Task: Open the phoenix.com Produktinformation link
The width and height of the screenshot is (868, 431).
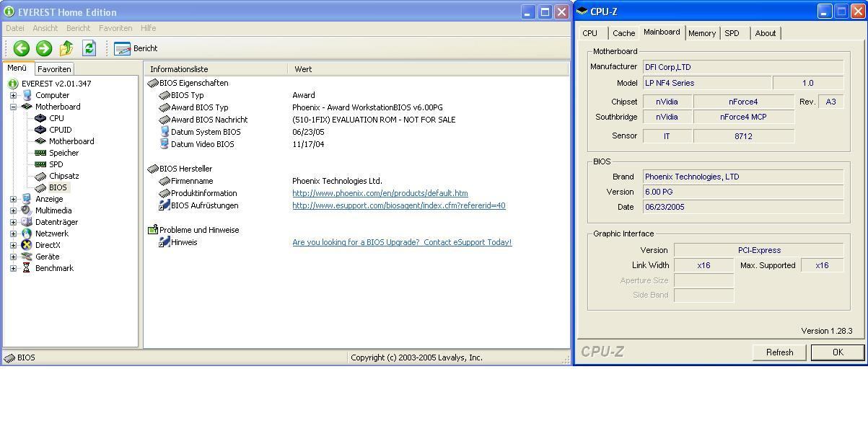Action: [380, 193]
